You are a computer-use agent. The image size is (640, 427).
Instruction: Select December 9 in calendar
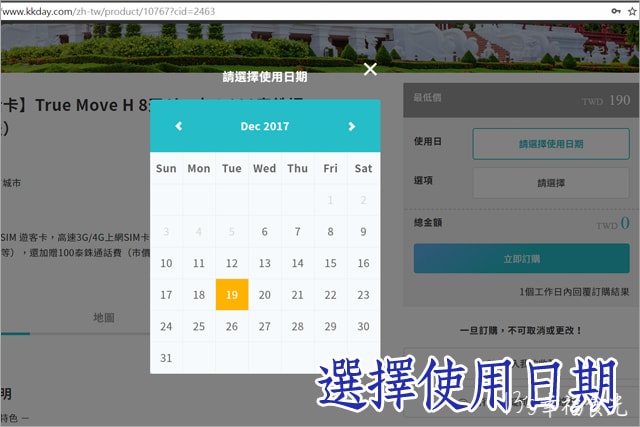point(363,232)
